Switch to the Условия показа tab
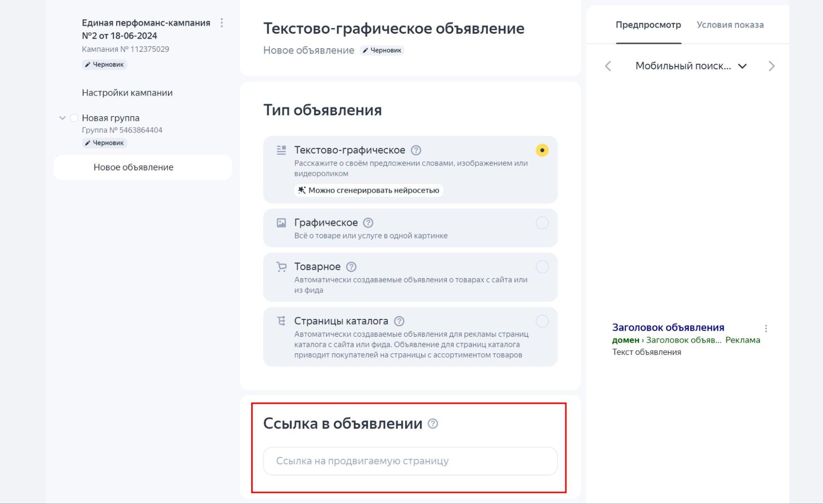 tap(730, 25)
